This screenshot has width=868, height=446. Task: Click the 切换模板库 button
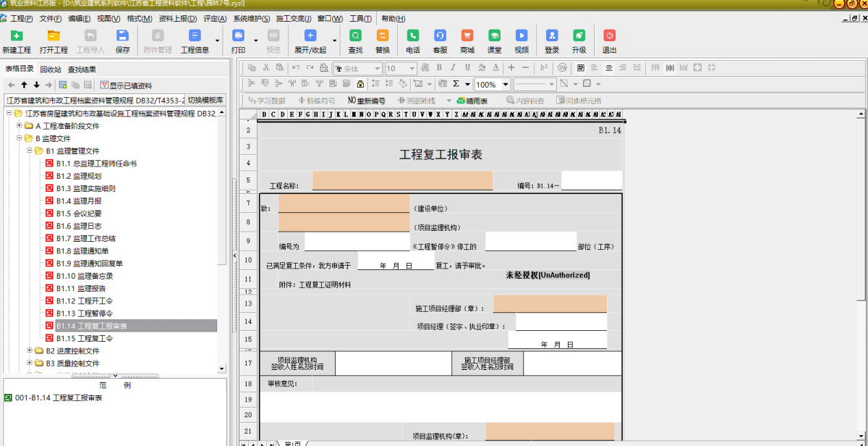pos(206,100)
